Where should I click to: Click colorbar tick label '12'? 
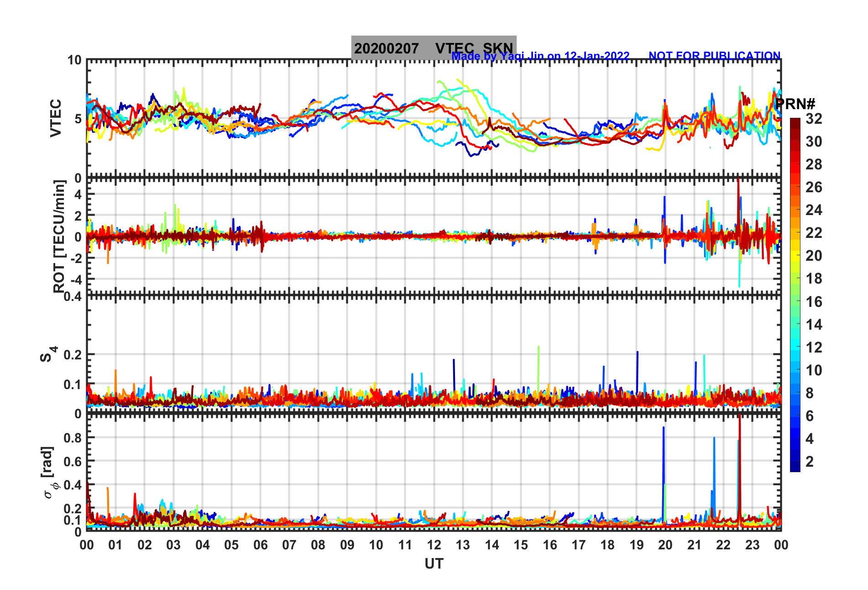click(814, 348)
